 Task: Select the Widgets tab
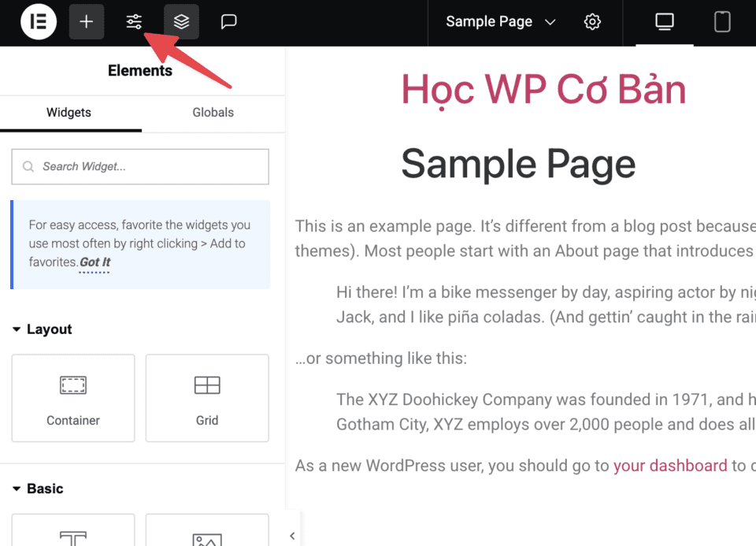(69, 113)
